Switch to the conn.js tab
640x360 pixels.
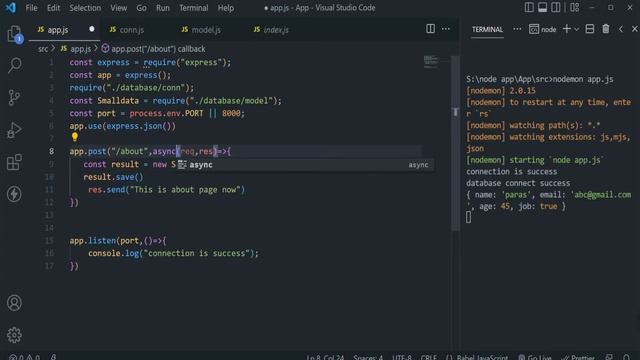pos(131,30)
